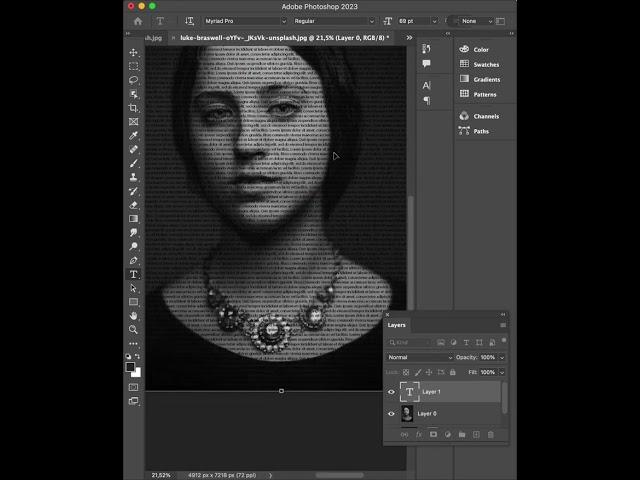Select the Spot Healing Brush tool

[x=133, y=149]
